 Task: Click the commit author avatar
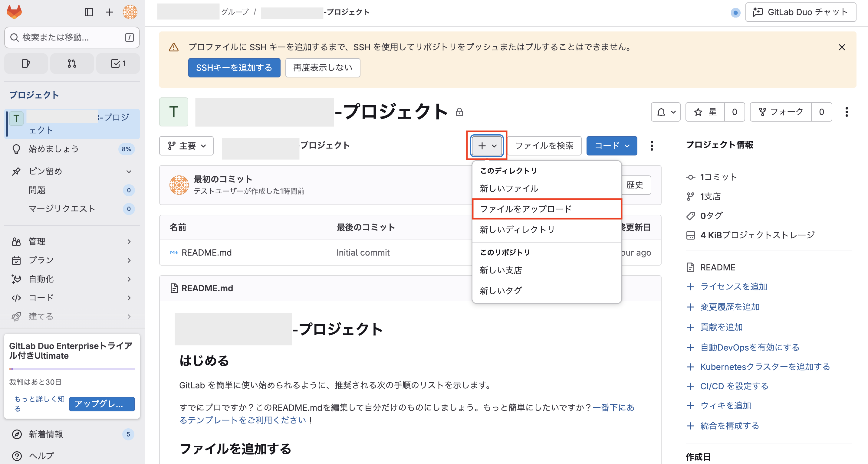[179, 185]
